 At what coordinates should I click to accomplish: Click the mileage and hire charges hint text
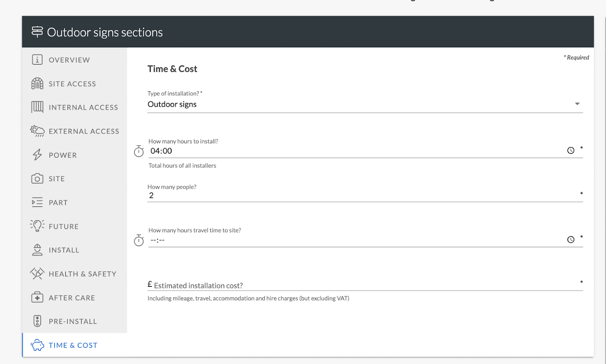(248, 299)
